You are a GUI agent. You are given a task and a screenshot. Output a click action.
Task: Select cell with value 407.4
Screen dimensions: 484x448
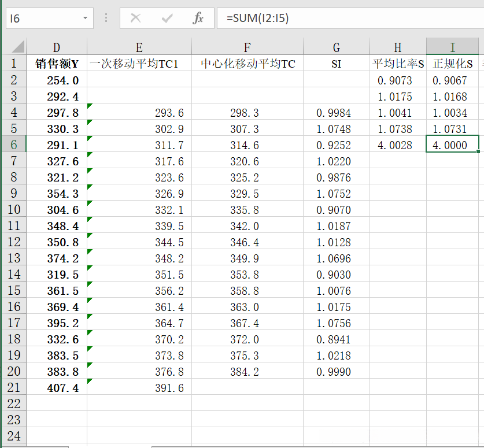(x=57, y=387)
